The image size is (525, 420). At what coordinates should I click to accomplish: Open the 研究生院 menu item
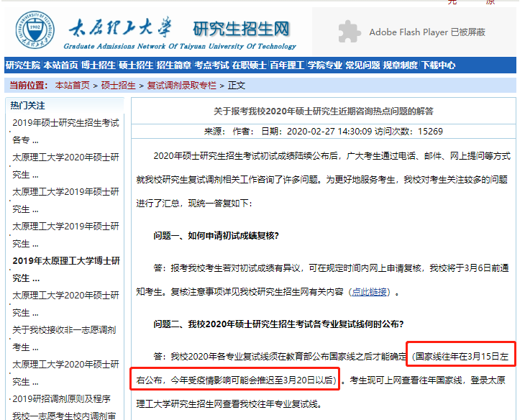(23, 65)
